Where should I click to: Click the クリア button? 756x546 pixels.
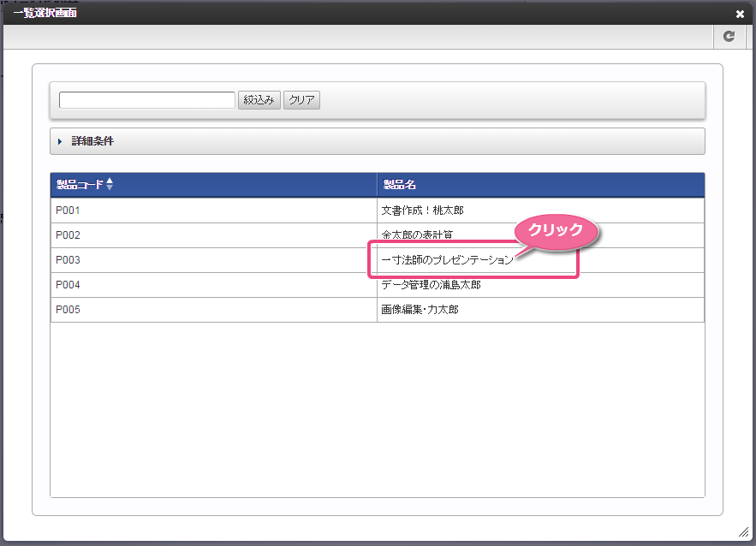pos(301,100)
